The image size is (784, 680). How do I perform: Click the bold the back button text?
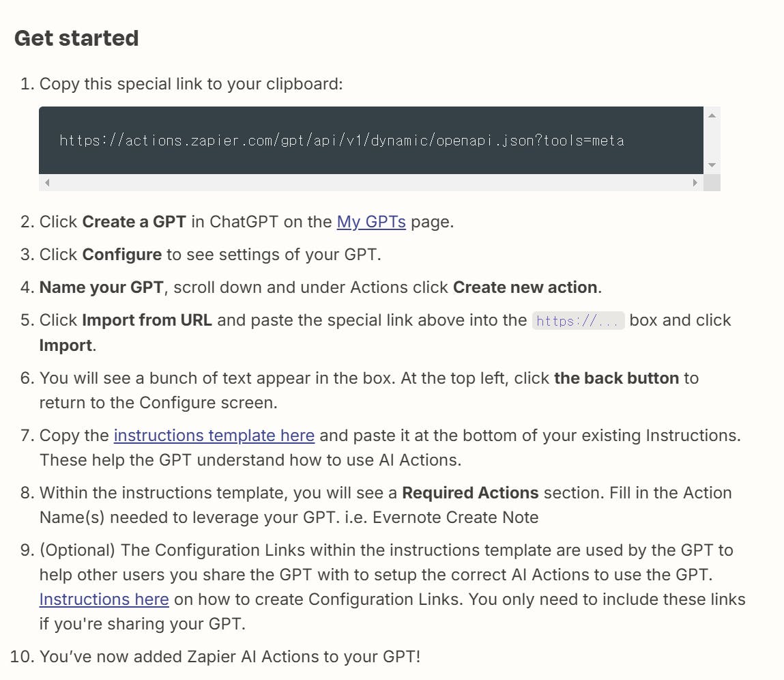[x=616, y=378]
